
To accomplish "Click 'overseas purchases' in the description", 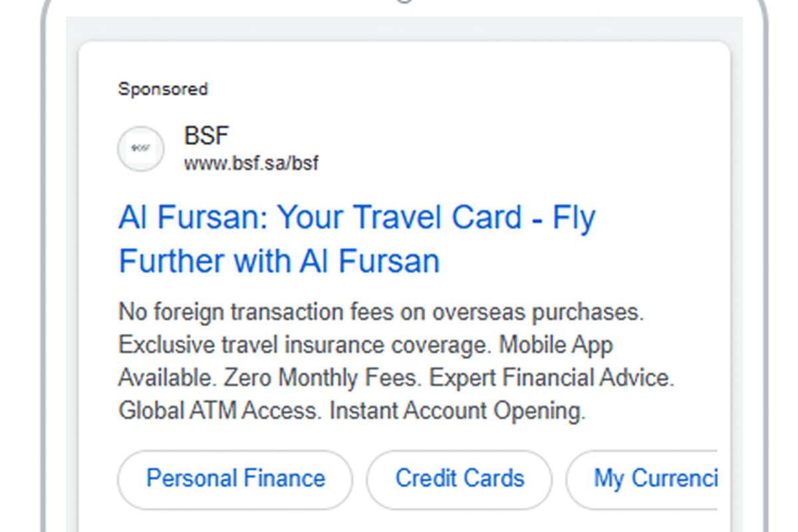I will [538, 313].
